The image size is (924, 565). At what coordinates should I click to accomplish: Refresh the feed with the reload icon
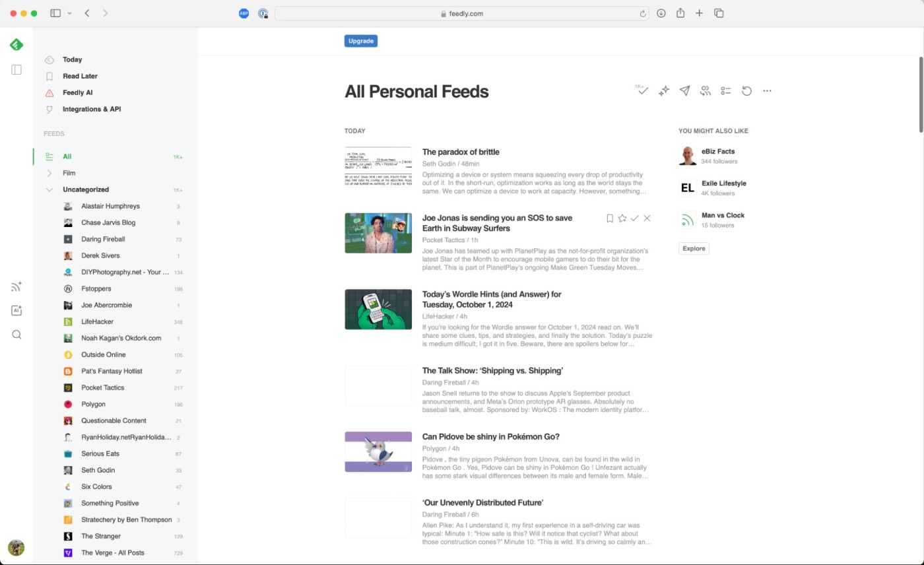point(746,91)
